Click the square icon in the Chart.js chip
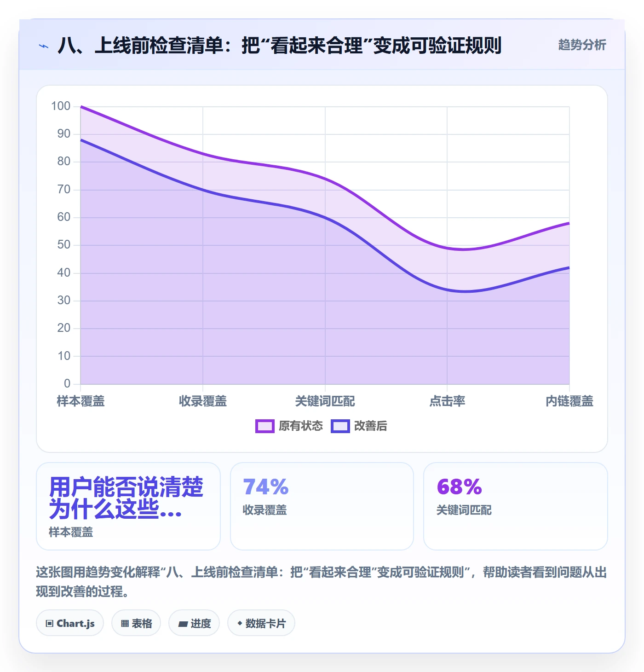The image size is (644, 672). point(50,624)
